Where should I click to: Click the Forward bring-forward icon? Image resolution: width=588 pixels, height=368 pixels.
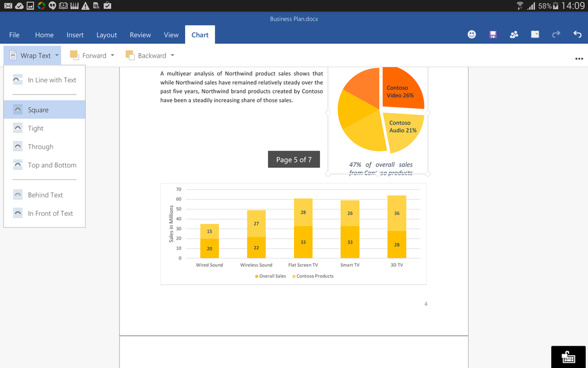point(74,55)
